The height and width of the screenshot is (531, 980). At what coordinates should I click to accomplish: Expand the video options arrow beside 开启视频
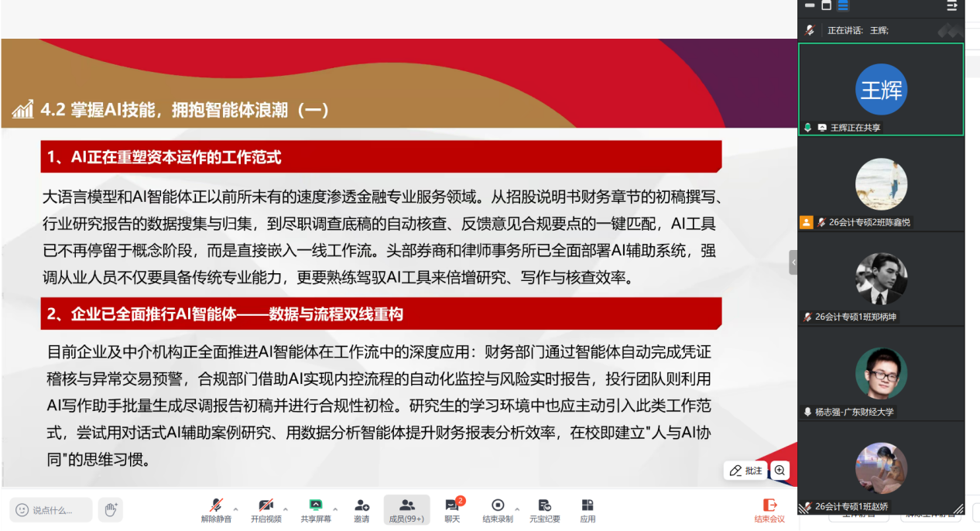285,509
